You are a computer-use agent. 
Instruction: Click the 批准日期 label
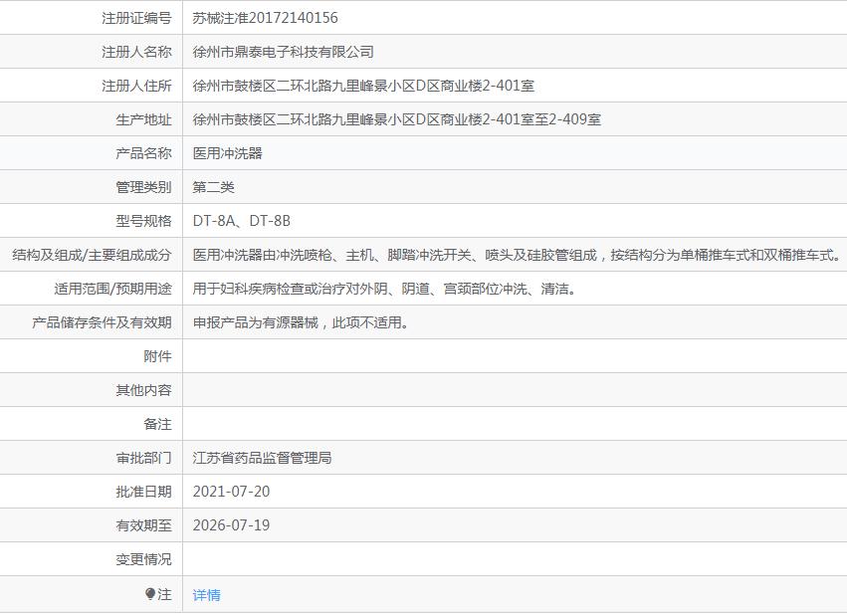143,492
